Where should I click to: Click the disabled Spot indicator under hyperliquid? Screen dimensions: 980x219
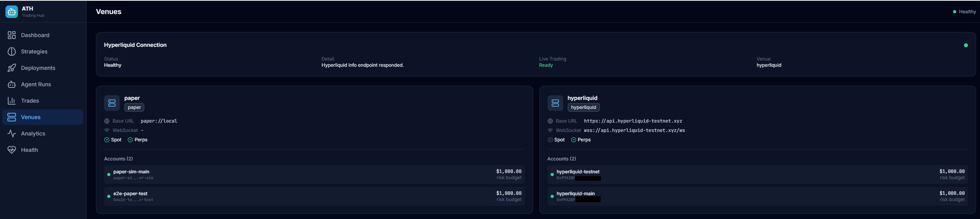(x=550, y=140)
